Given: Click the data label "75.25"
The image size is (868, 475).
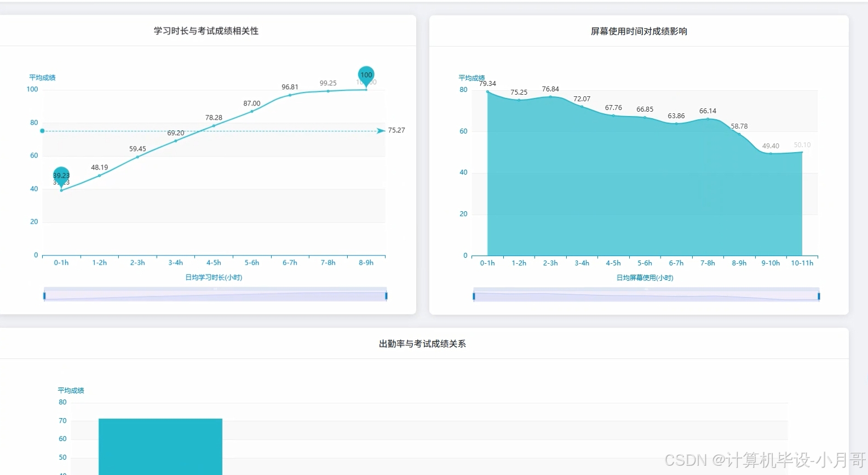Looking at the screenshot, I should (x=519, y=92).
